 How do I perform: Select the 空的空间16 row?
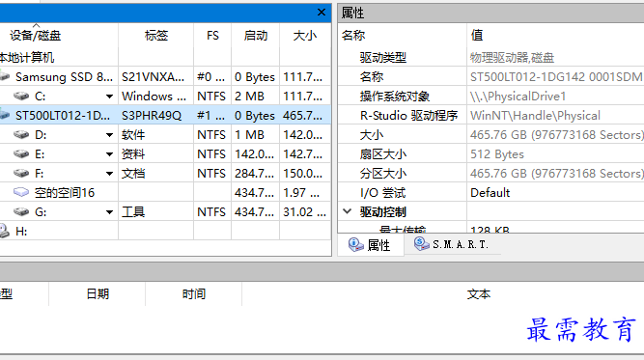coord(165,192)
